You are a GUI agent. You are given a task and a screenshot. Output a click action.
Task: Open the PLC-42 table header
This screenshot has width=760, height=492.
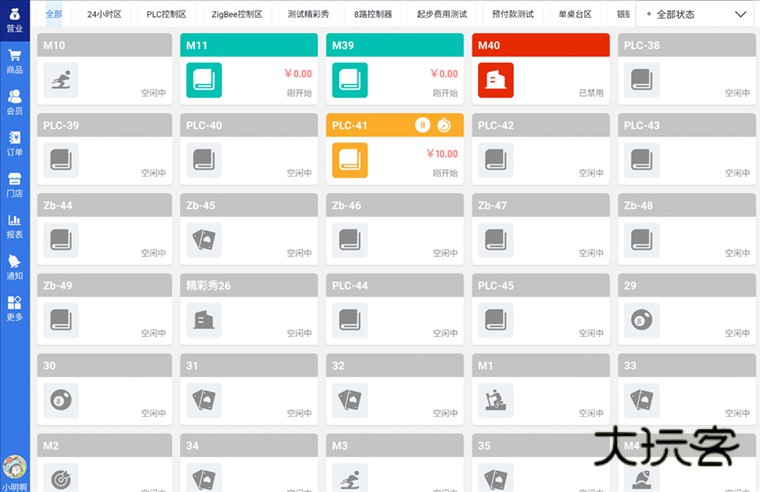(540, 125)
